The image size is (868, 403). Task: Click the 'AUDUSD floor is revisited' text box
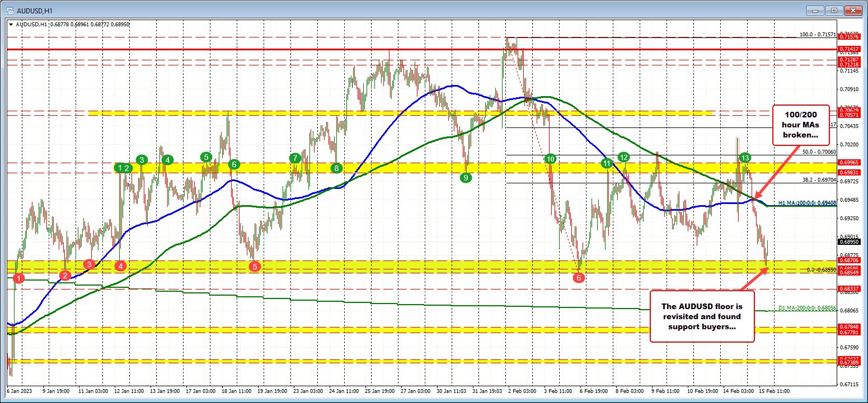tap(702, 316)
